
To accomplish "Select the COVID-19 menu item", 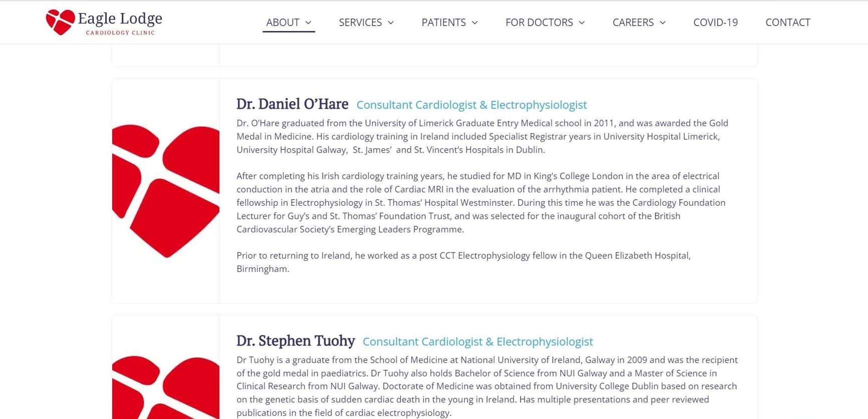I will point(715,23).
